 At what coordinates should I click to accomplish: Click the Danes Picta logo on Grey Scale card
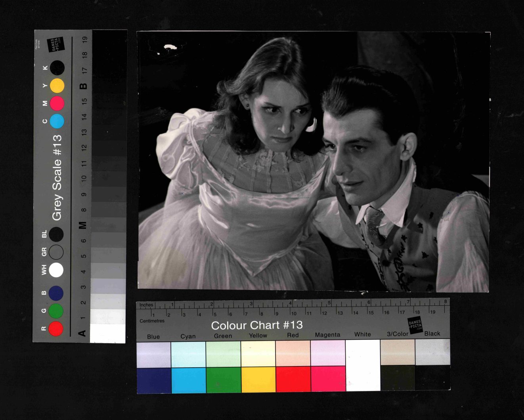pos(55,45)
